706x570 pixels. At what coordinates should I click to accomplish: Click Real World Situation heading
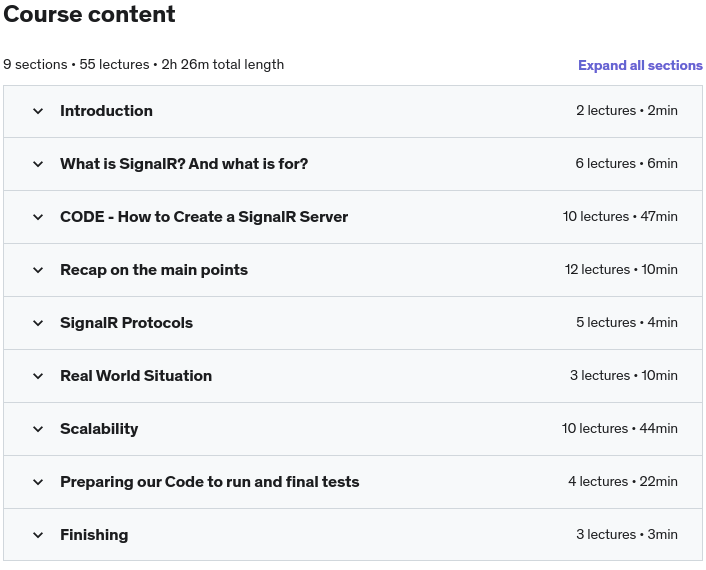136,376
